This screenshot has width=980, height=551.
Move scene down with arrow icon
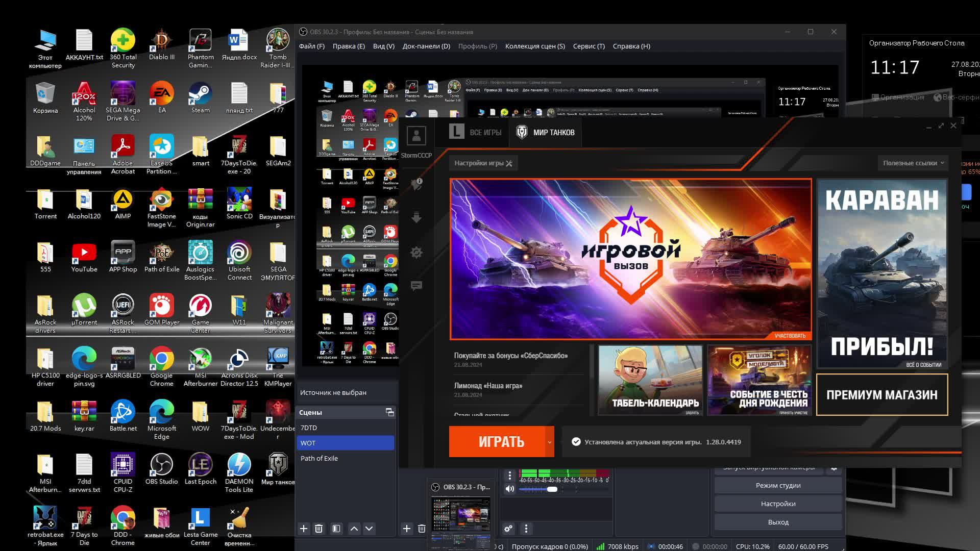369,529
